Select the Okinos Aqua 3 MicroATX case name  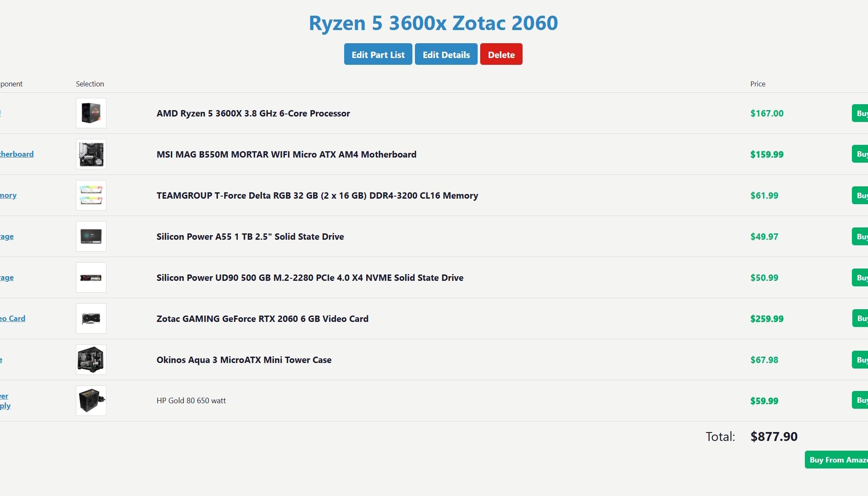tap(244, 360)
